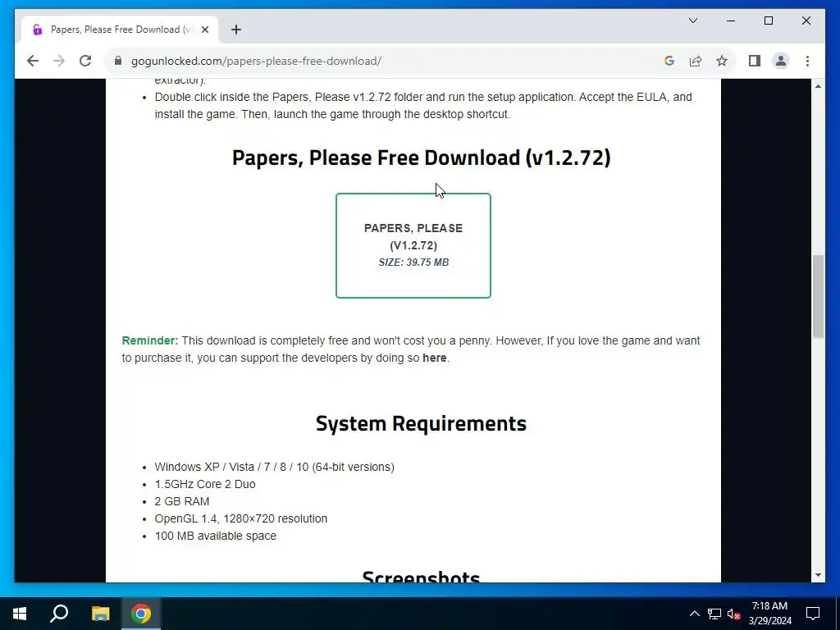Click the forward navigation arrow
Screen dimensions: 840x630
(x=59, y=61)
